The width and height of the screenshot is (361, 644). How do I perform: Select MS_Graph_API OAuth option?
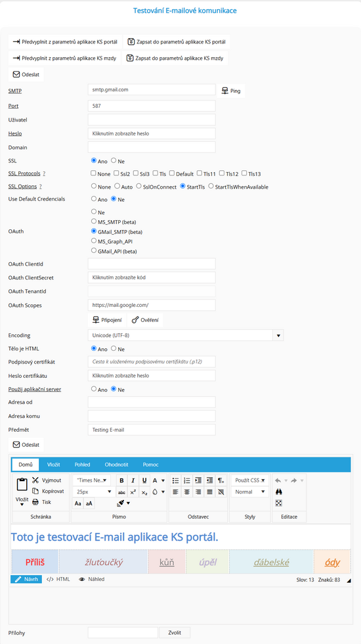tap(94, 241)
